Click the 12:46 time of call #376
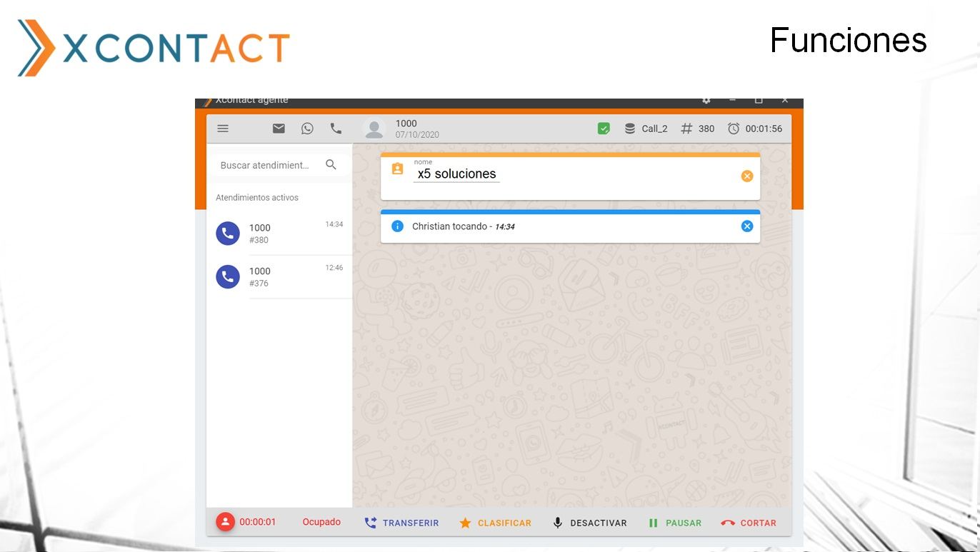The width and height of the screenshot is (980, 552). pyautogui.click(x=334, y=268)
